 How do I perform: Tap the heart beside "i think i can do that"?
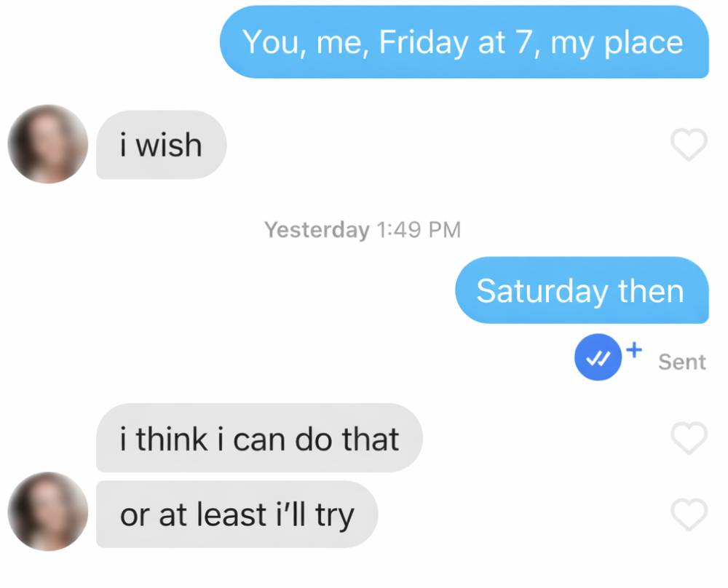pos(689,438)
